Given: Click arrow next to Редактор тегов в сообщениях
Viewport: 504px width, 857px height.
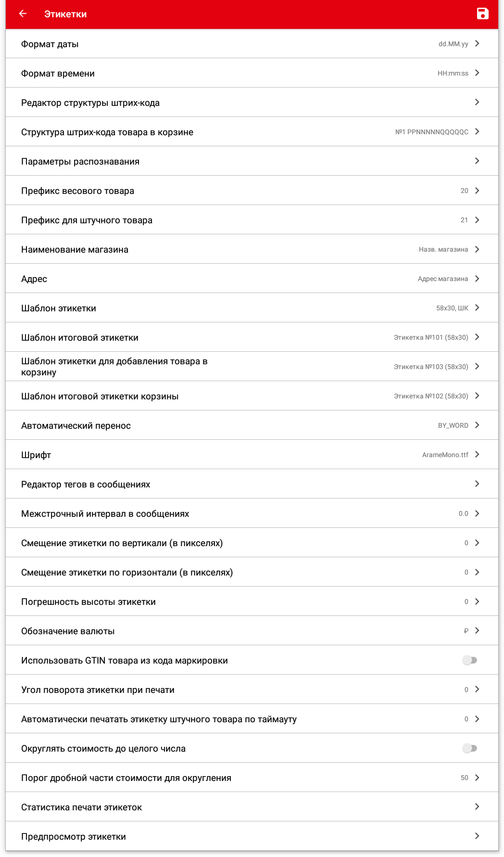Looking at the screenshot, I should pos(477,484).
